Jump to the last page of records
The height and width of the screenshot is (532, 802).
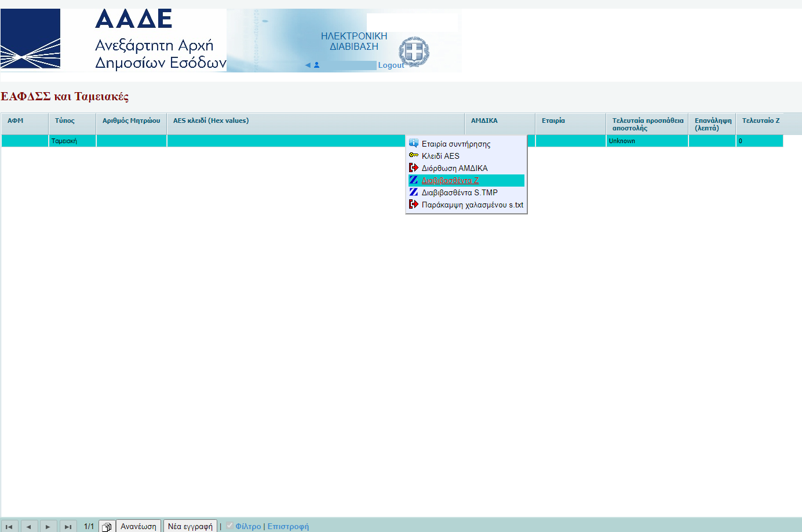[67, 526]
